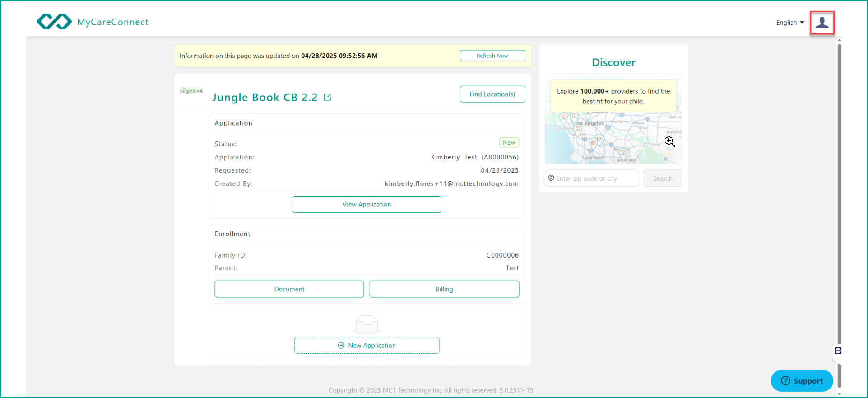
Task: Open the user profile icon menu
Action: tap(822, 22)
